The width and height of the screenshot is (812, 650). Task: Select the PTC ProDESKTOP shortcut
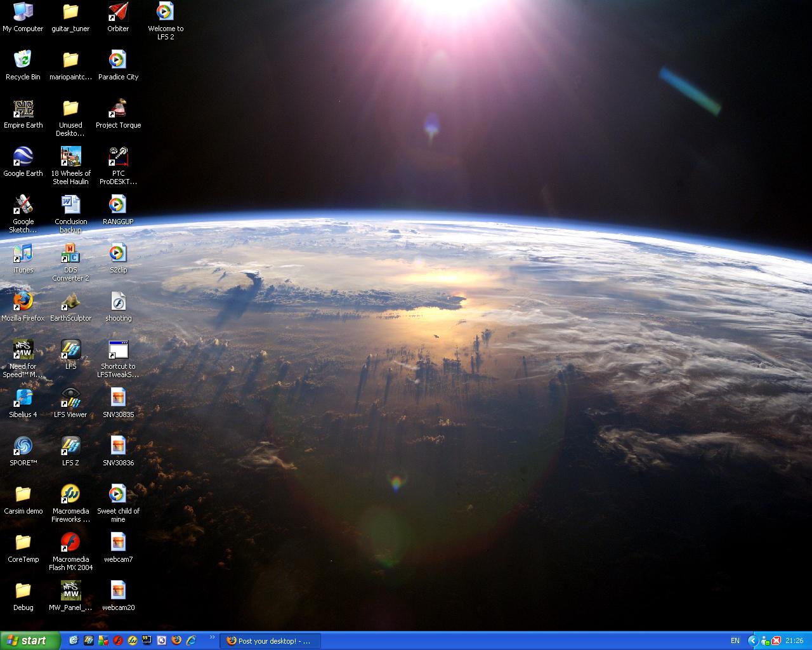pyautogui.click(x=118, y=166)
